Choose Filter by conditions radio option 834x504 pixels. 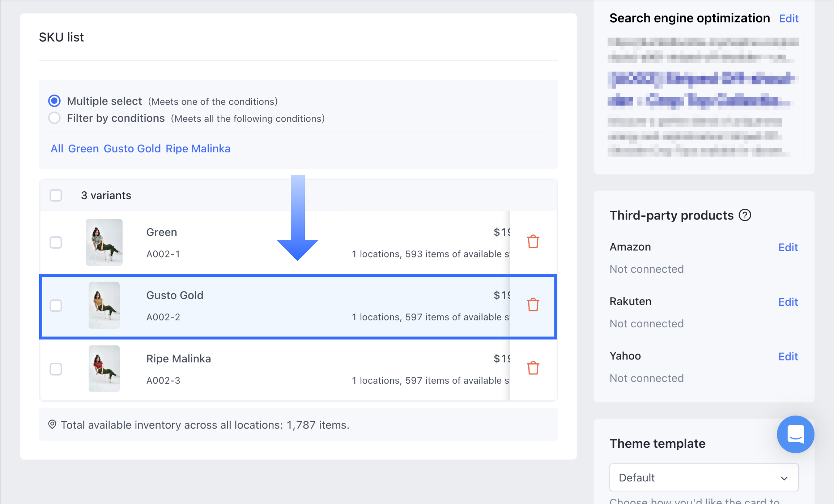pyautogui.click(x=55, y=118)
